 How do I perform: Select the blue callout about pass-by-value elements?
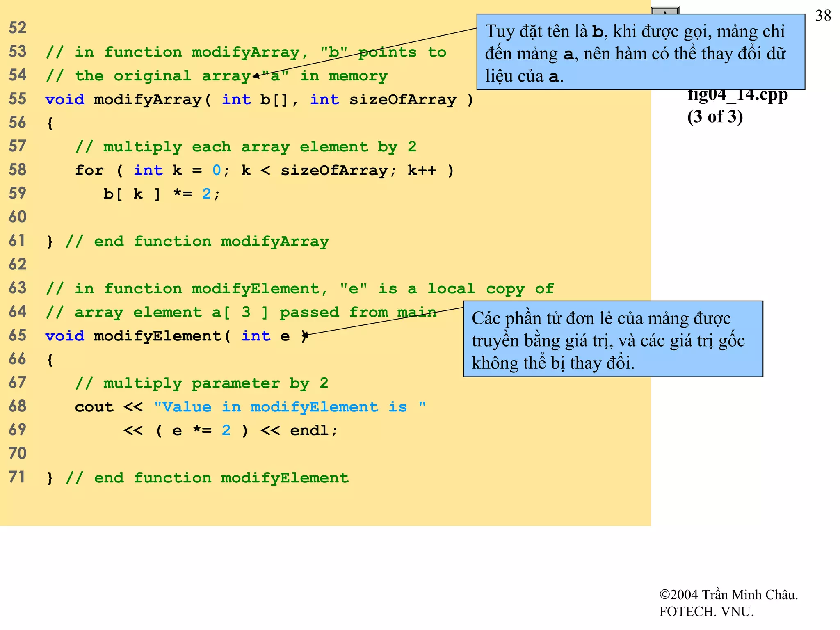click(x=613, y=339)
